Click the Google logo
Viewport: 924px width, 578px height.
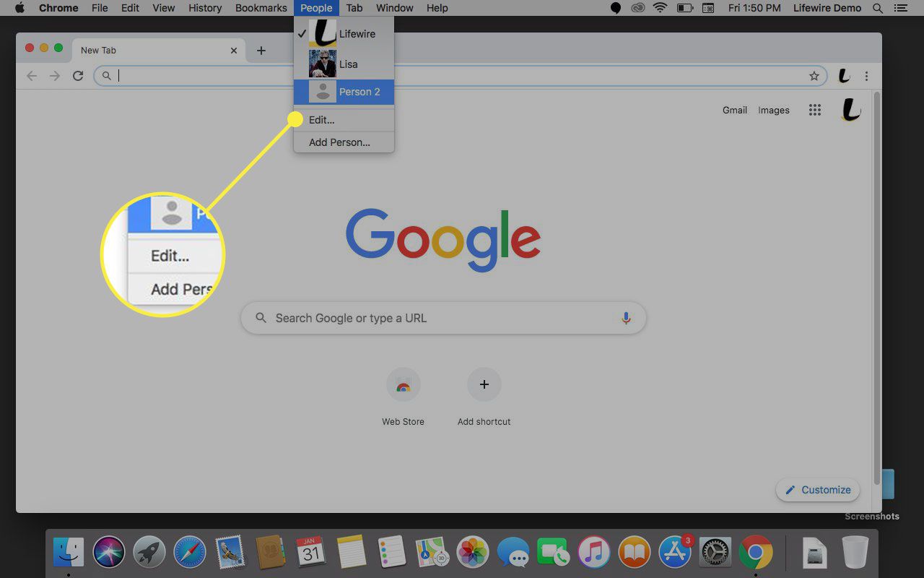point(443,240)
